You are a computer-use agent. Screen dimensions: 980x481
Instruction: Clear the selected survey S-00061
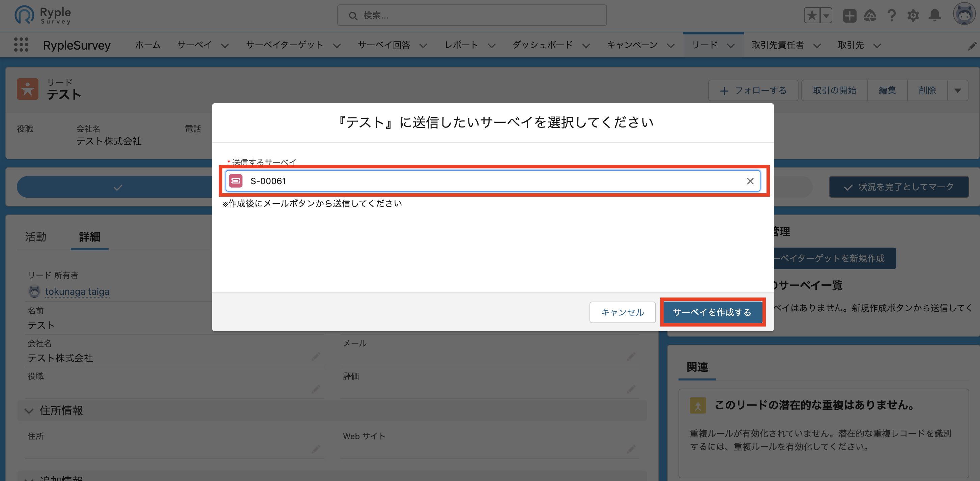click(750, 181)
